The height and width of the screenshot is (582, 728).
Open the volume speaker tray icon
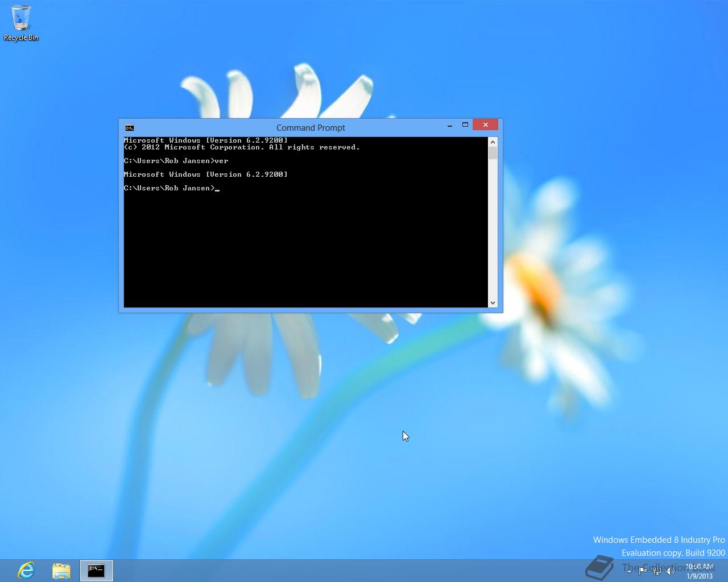(x=671, y=571)
